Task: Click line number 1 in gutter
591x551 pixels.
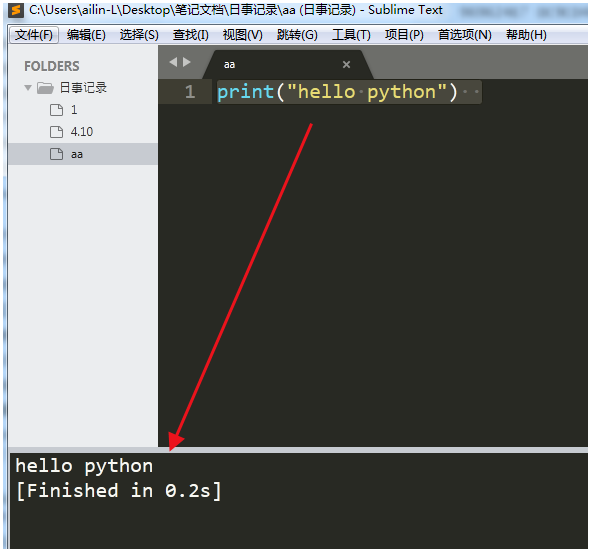Action: pyautogui.click(x=190, y=92)
